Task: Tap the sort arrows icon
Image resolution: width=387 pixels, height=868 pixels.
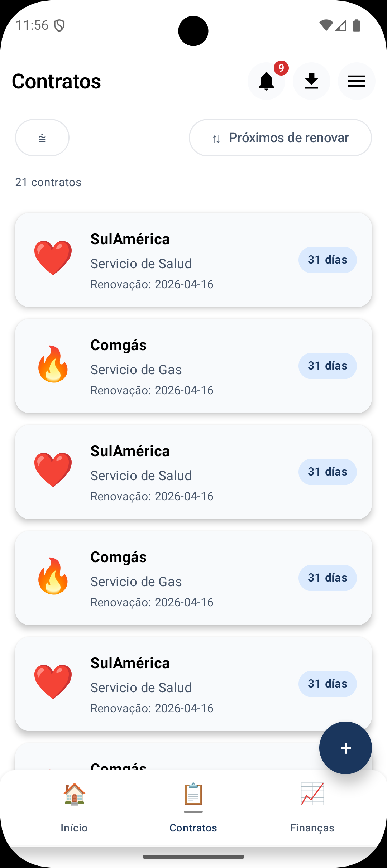Action: pyautogui.click(x=216, y=139)
